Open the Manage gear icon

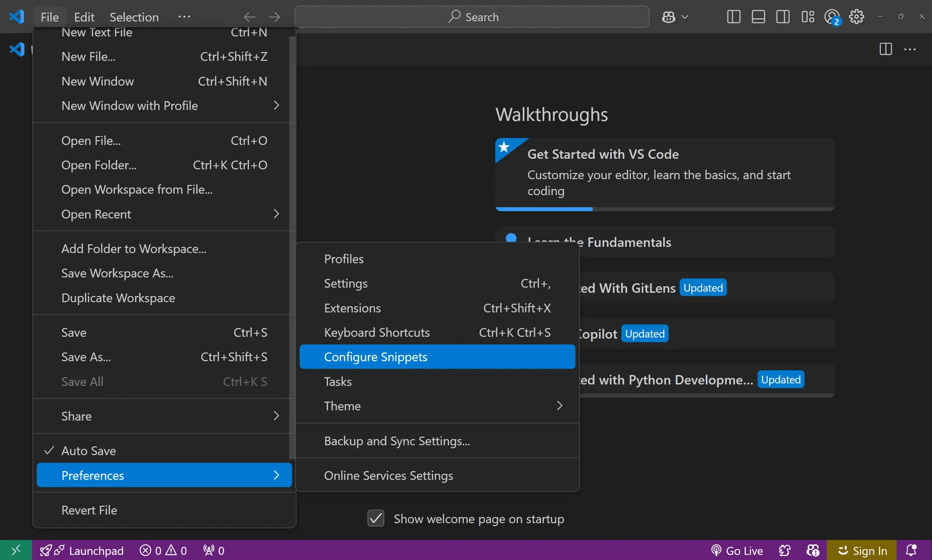point(856,17)
